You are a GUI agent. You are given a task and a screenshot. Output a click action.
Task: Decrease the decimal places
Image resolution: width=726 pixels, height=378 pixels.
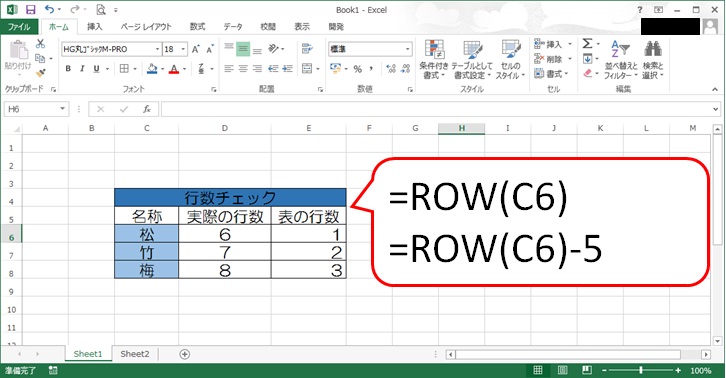pos(406,69)
